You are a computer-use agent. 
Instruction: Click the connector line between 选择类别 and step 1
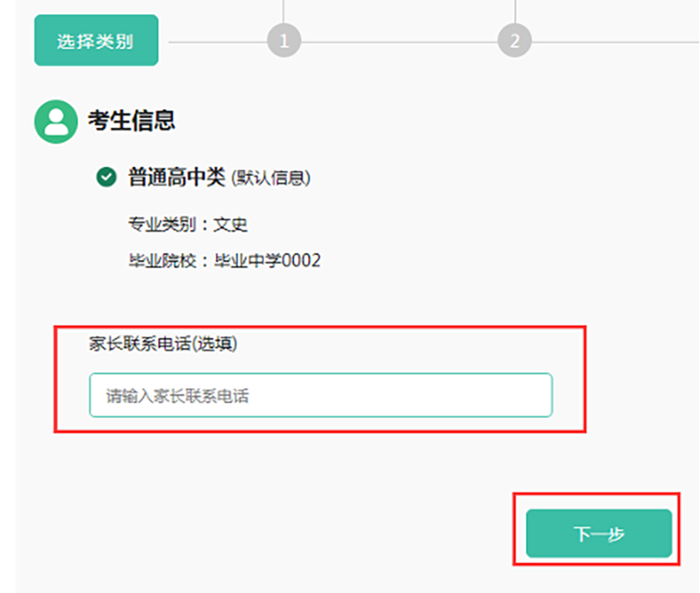(214, 41)
